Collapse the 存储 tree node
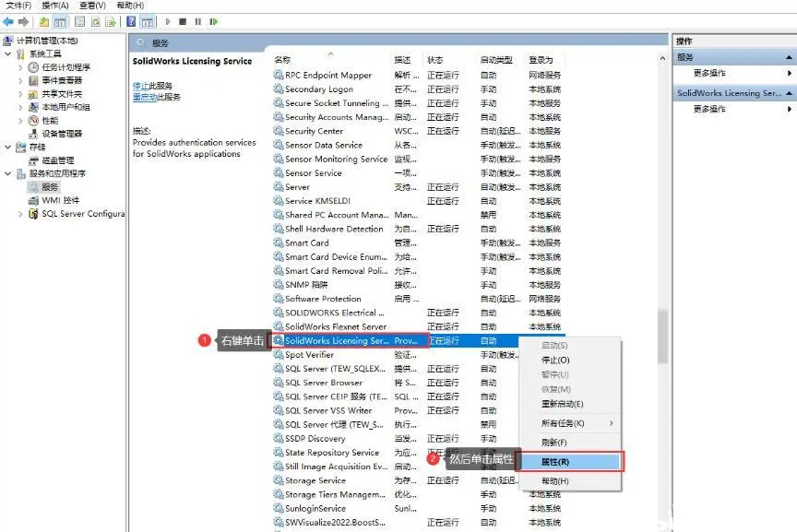This screenshot has height=532, width=797. tap(8, 147)
